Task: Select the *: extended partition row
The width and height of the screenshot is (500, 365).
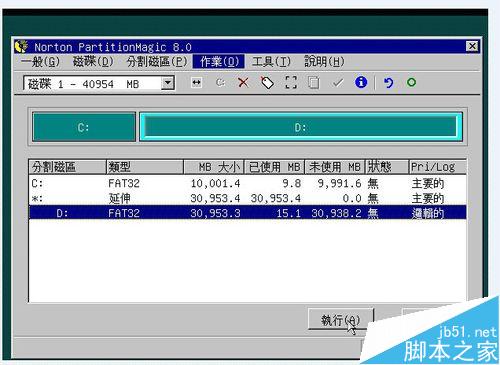Action: (x=247, y=198)
